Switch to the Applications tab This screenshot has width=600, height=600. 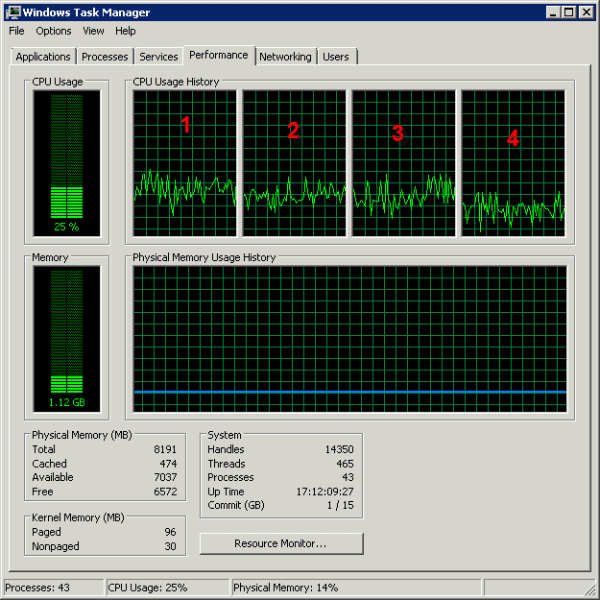click(x=43, y=57)
